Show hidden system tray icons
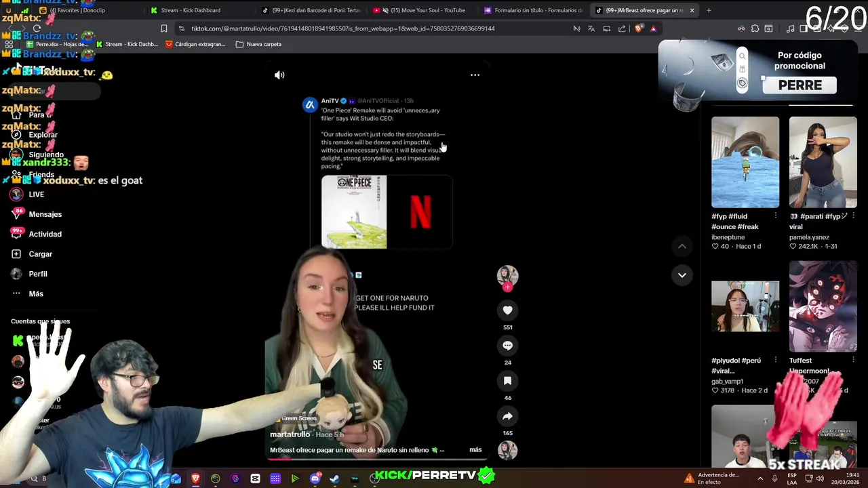The width and height of the screenshot is (868, 488). point(760,479)
